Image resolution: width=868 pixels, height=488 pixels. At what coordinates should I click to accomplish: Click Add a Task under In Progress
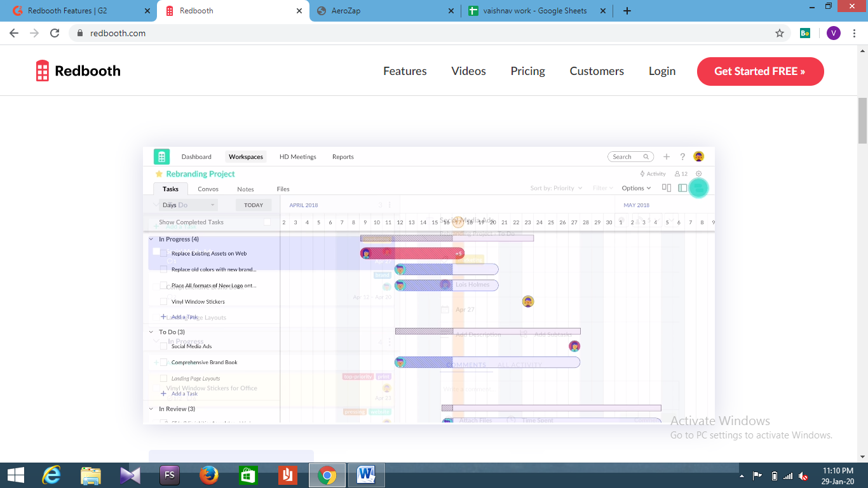coord(180,317)
